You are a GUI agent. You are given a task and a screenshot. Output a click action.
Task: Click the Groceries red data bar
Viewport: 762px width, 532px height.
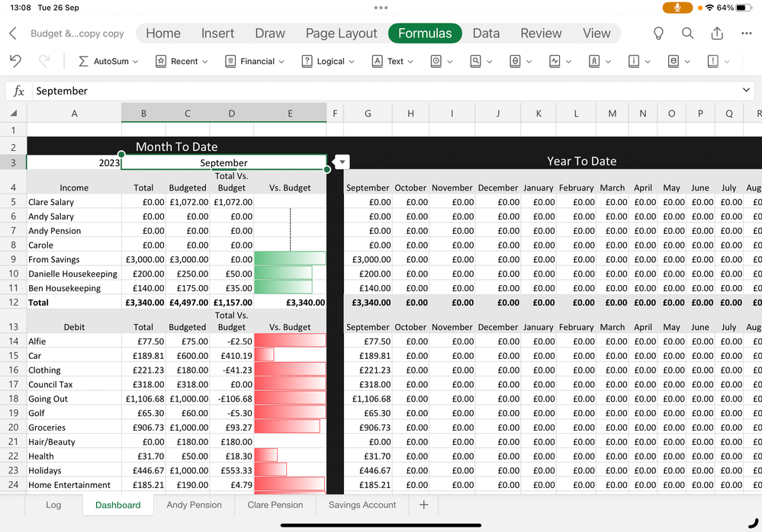288,427
